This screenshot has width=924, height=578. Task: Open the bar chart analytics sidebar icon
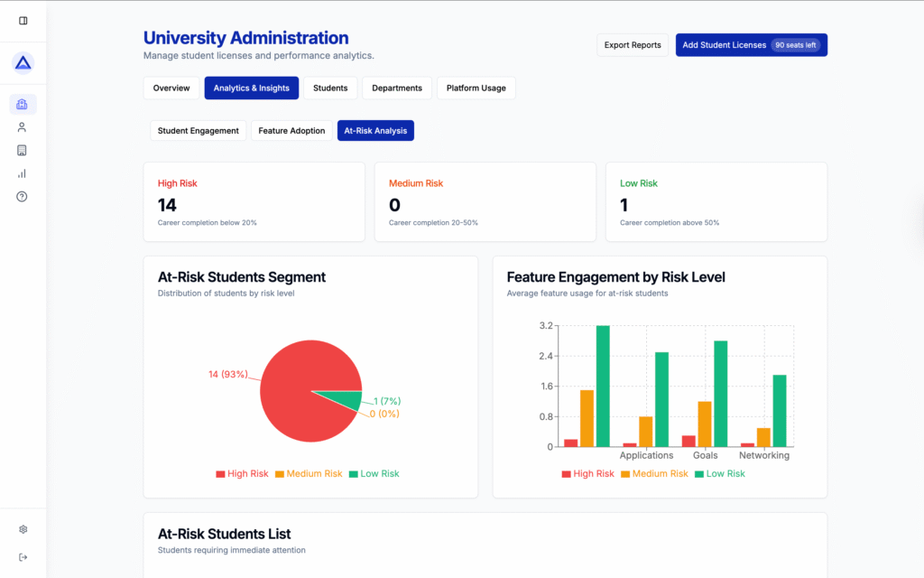[x=23, y=173]
